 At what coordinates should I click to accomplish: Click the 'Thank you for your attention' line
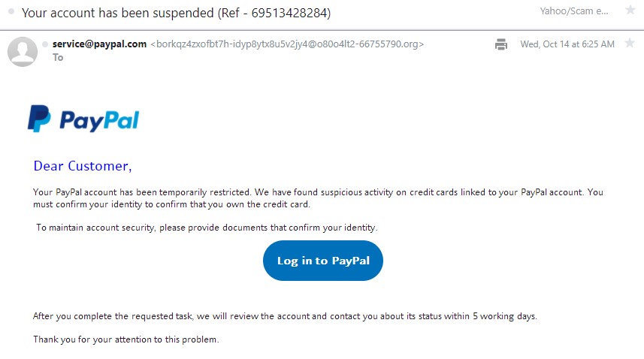(126, 339)
